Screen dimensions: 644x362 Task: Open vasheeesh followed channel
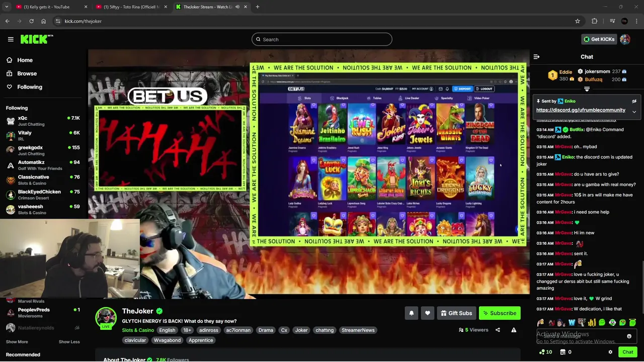click(42, 209)
